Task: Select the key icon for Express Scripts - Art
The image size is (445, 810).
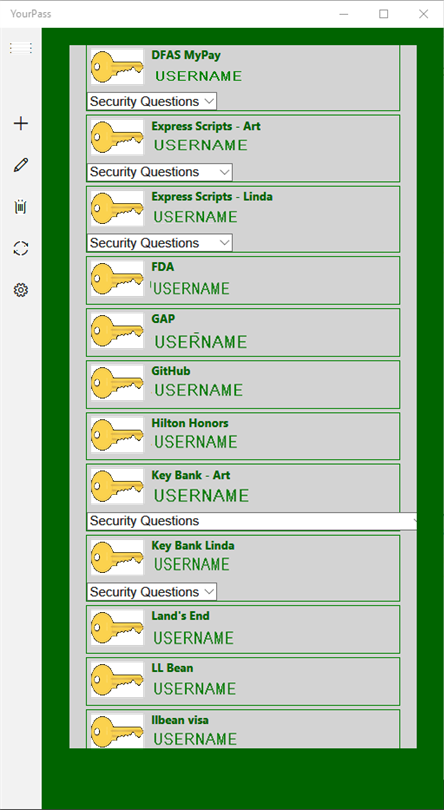Action: click(117, 137)
